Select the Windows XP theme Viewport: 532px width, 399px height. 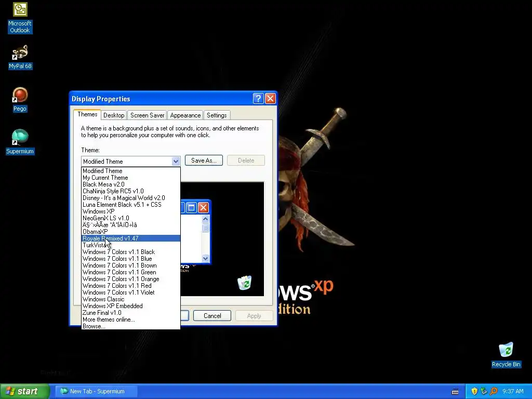(x=130, y=211)
